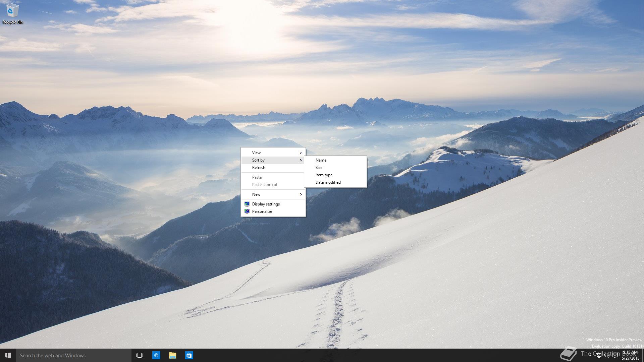
Task: Sort desktop icons by Name
Action: (x=335, y=160)
